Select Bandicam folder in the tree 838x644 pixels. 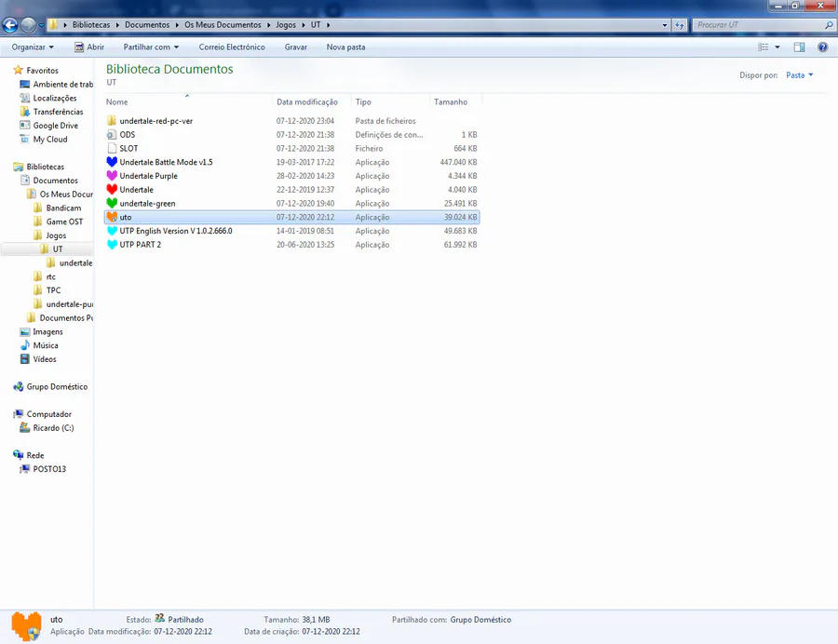tap(58, 208)
